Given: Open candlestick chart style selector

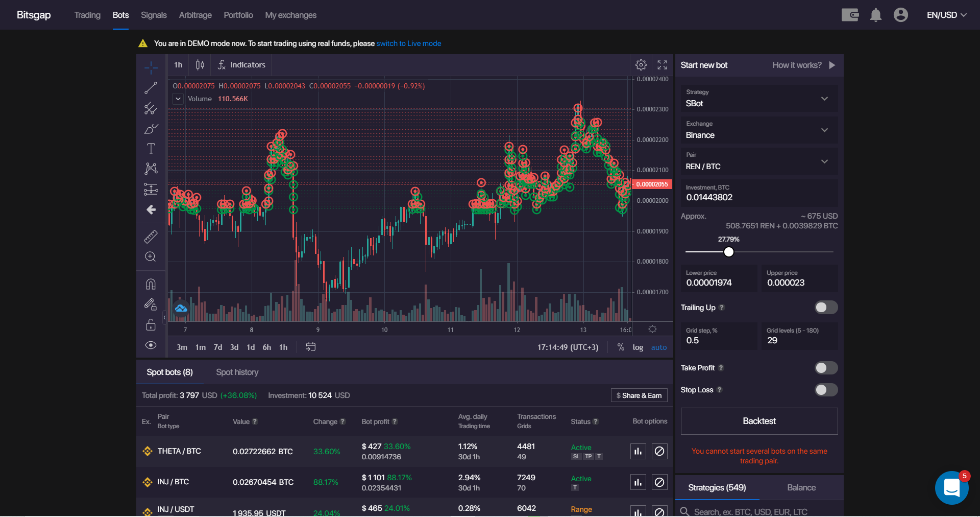Looking at the screenshot, I should click(x=200, y=65).
